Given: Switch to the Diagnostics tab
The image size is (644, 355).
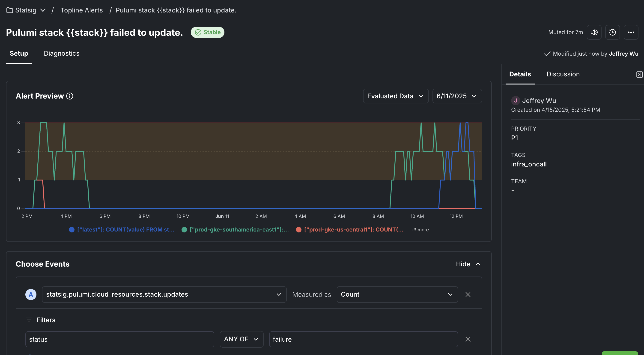Looking at the screenshot, I should coord(62,54).
